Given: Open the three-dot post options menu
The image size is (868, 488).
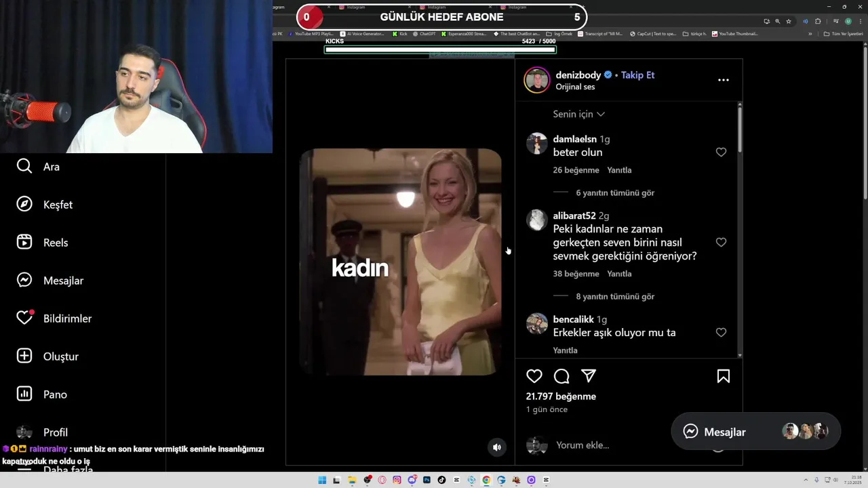Looking at the screenshot, I should [x=724, y=80].
